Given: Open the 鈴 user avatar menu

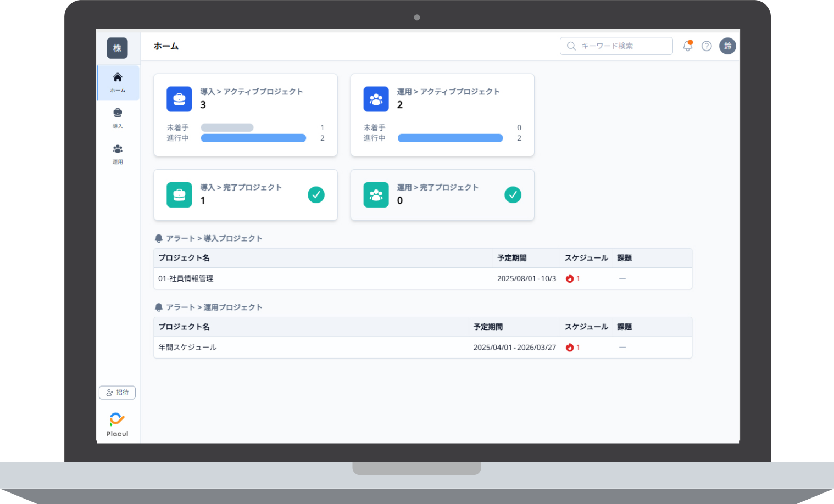Looking at the screenshot, I should [x=727, y=46].
